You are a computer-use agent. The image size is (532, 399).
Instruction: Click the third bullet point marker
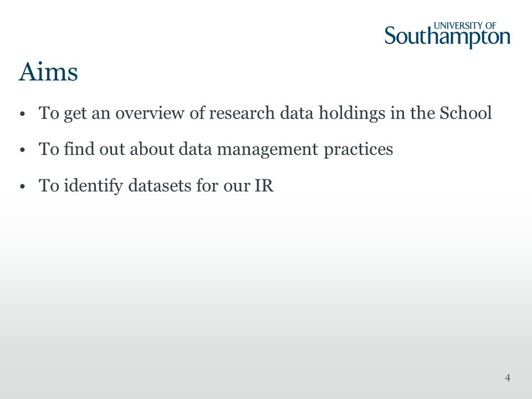point(23,186)
